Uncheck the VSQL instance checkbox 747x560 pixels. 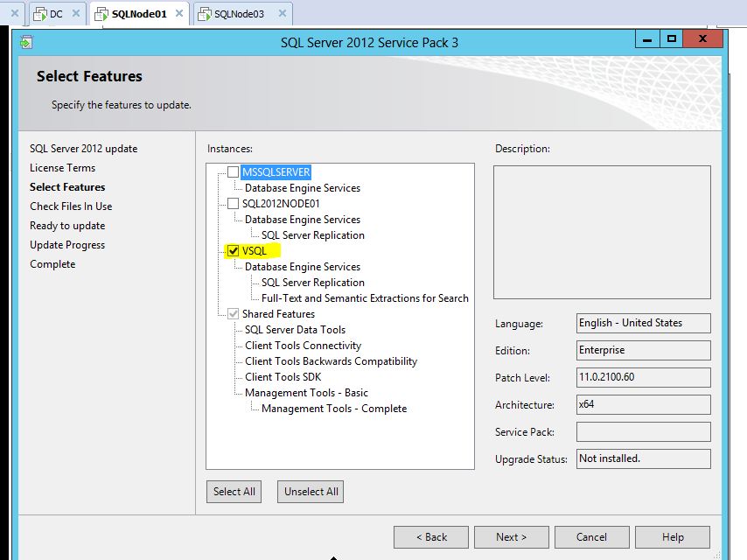pyautogui.click(x=232, y=251)
